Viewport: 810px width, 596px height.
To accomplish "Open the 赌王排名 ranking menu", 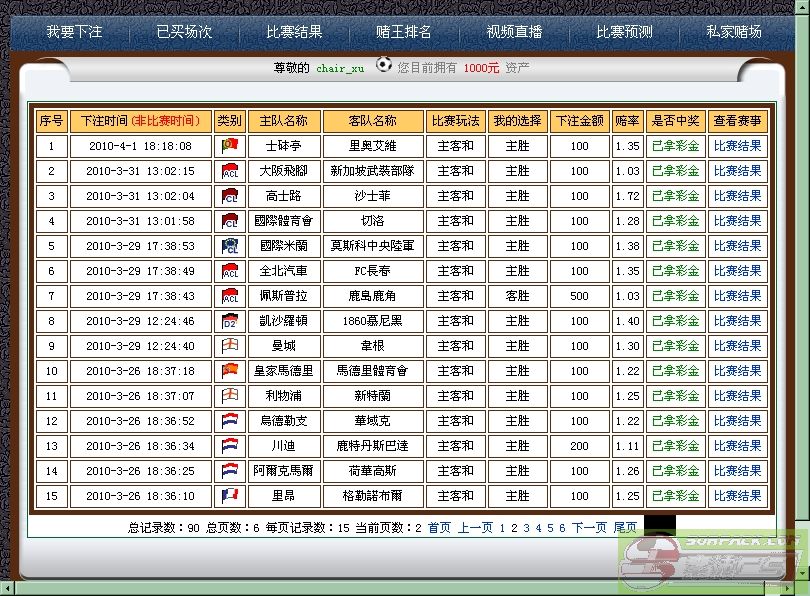I will pyautogui.click(x=404, y=32).
